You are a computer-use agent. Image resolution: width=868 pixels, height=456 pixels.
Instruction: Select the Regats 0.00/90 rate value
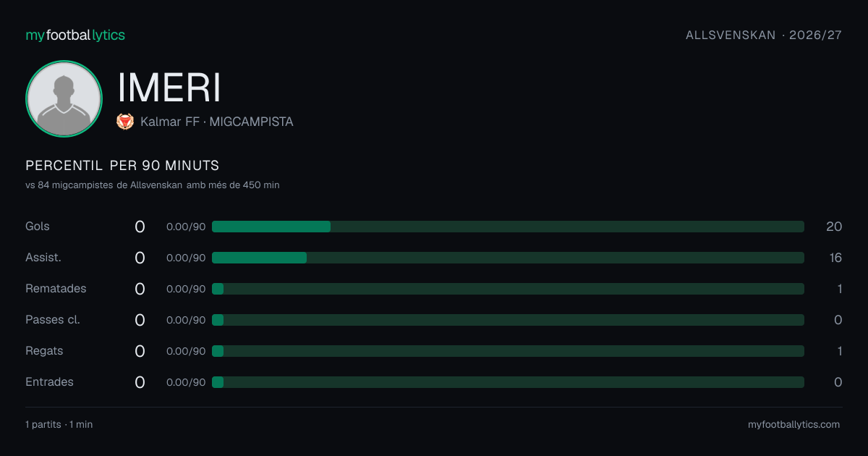coord(186,351)
